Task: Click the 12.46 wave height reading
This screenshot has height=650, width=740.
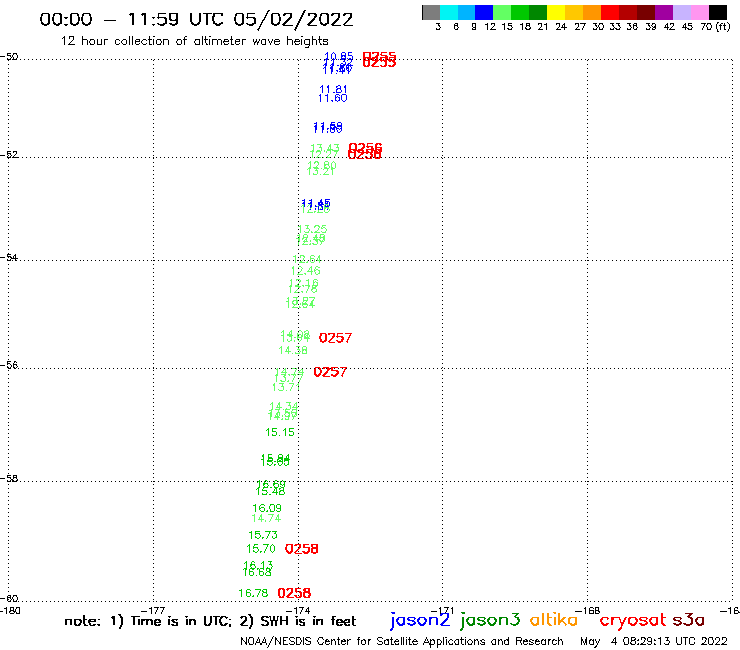Action: pos(305,270)
